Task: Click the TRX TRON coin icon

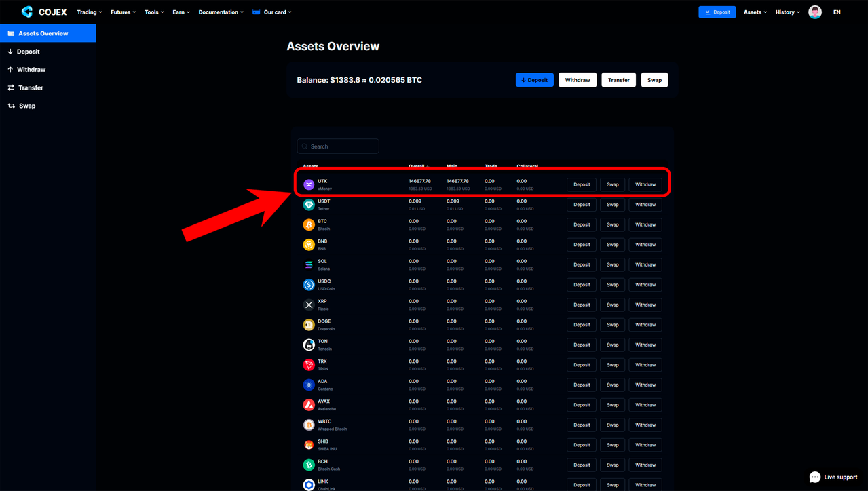Action: (x=309, y=365)
